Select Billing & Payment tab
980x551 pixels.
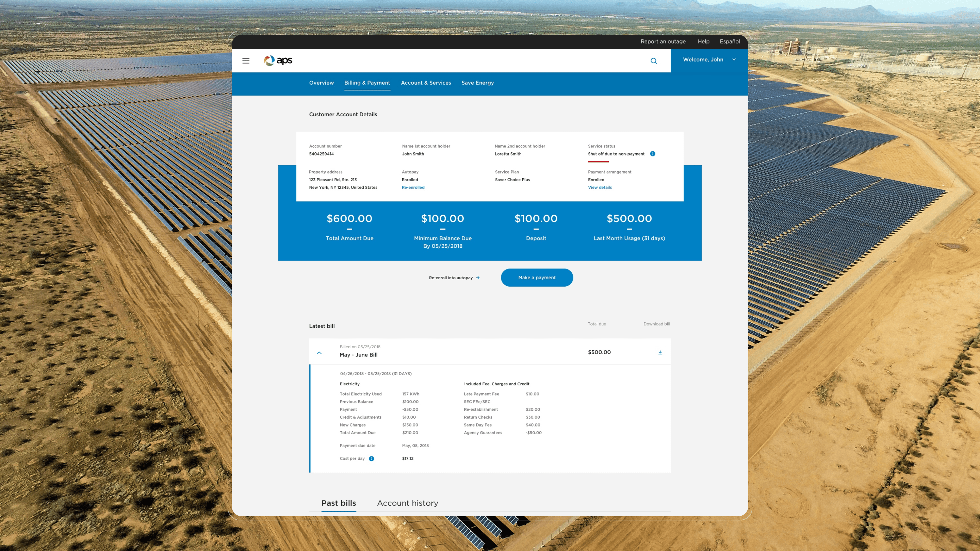click(x=367, y=83)
